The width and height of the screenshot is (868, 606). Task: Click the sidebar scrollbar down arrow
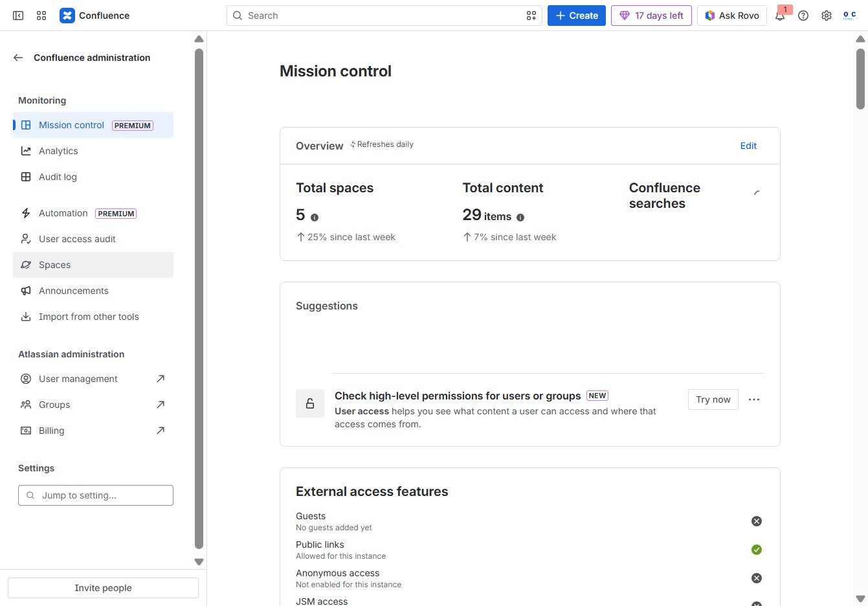coord(199,562)
